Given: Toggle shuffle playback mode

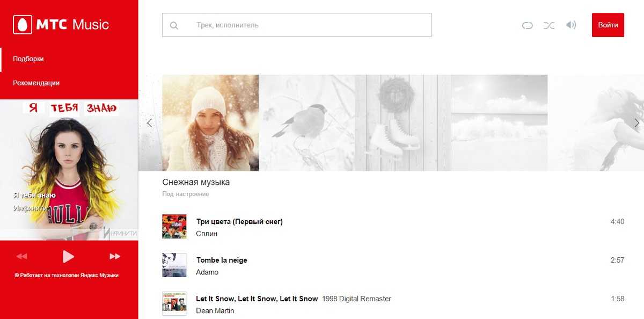Looking at the screenshot, I should coord(548,25).
